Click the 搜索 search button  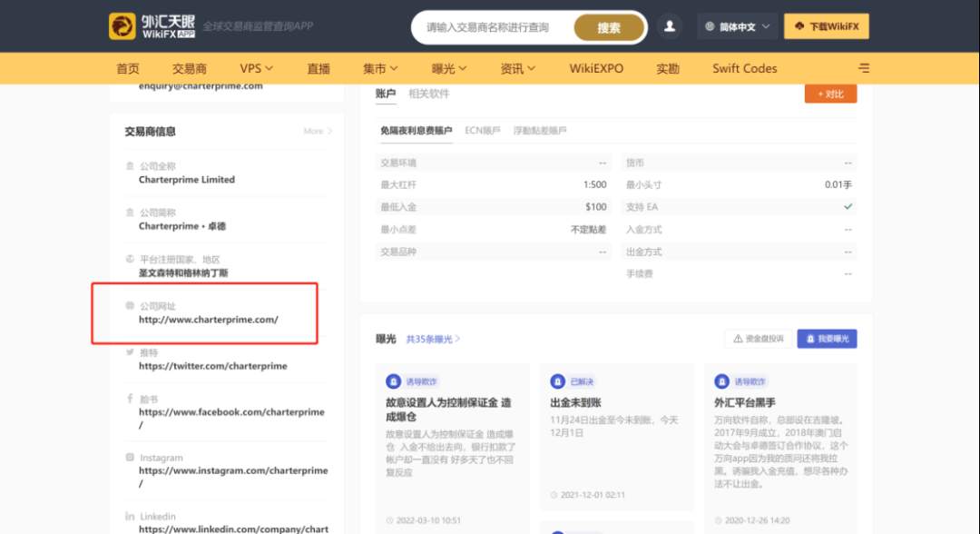pyautogui.click(x=609, y=27)
